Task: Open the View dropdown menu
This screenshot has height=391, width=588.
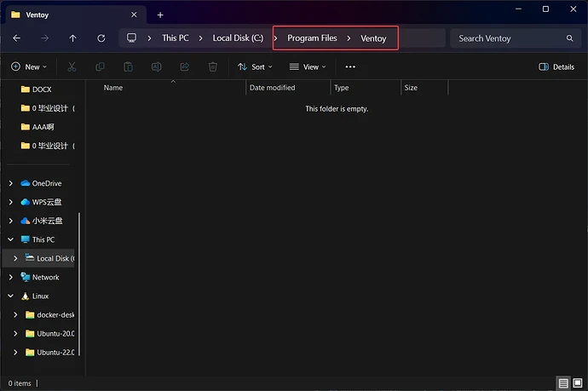Action: tap(308, 66)
